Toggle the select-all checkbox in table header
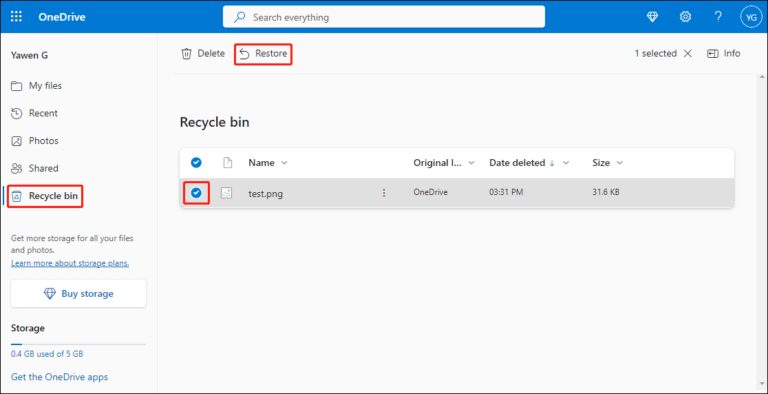Image resolution: width=768 pixels, height=394 pixels. click(196, 163)
